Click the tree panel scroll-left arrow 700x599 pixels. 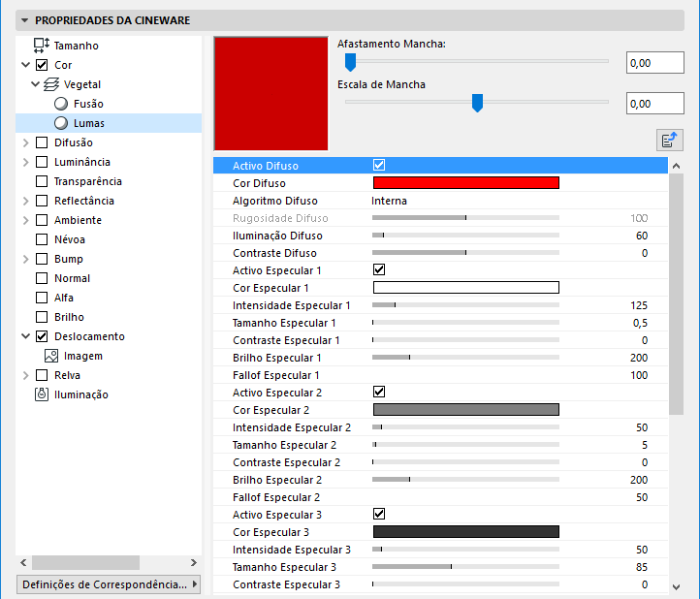click(x=23, y=562)
